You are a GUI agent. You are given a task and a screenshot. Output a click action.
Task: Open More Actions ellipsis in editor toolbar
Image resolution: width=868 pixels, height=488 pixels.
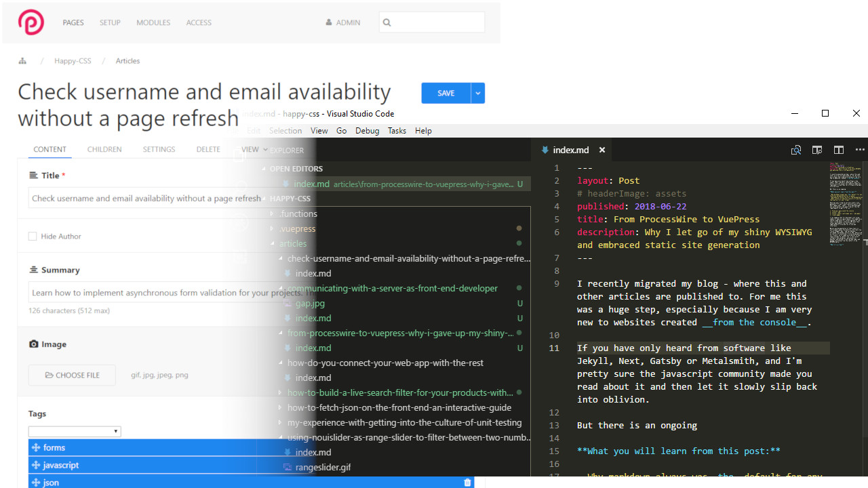coord(860,150)
